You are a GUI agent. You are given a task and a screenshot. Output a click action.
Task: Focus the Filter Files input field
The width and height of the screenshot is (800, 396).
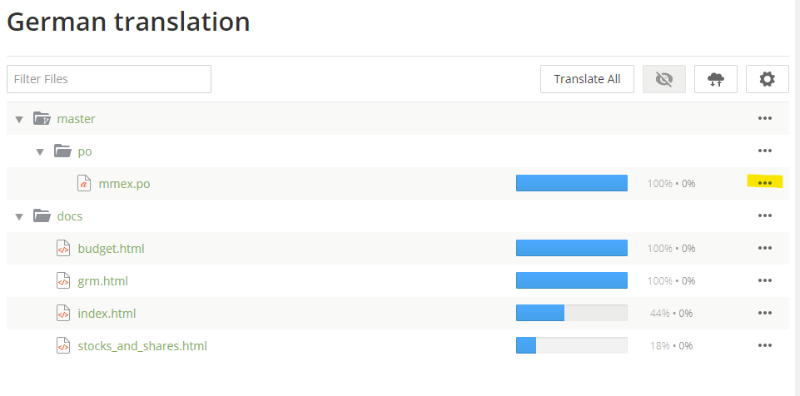(x=109, y=79)
